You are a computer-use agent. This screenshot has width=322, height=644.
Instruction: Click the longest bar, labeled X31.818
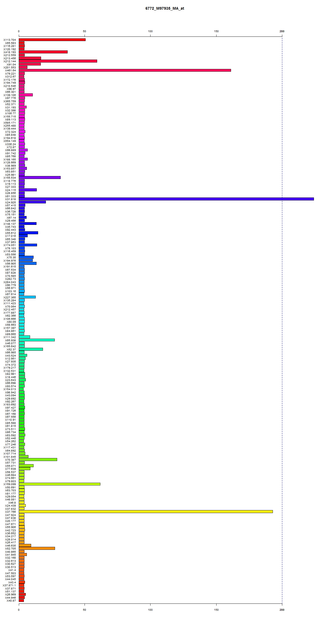pos(166,199)
